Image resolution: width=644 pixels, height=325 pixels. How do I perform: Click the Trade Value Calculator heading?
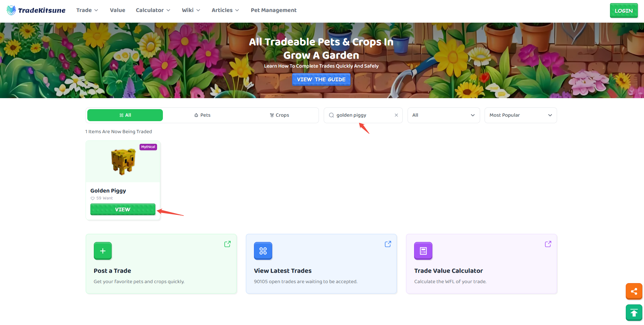point(448,271)
